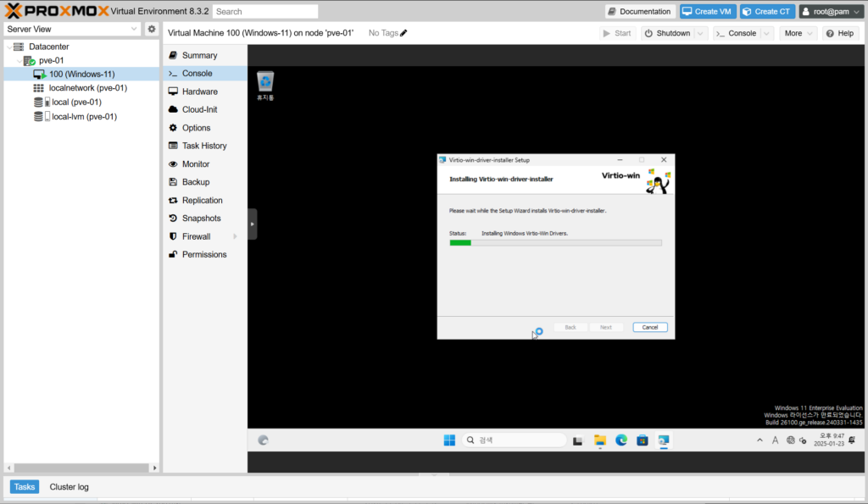This screenshot has height=504, width=868.
Task: Expand the Shutdown options arrow
Action: tap(700, 33)
